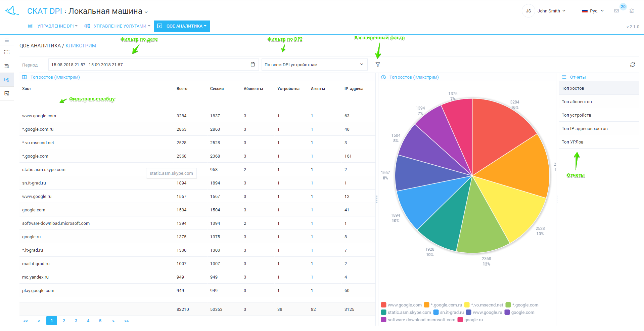Open the Управление DPI menu

click(x=53, y=26)
